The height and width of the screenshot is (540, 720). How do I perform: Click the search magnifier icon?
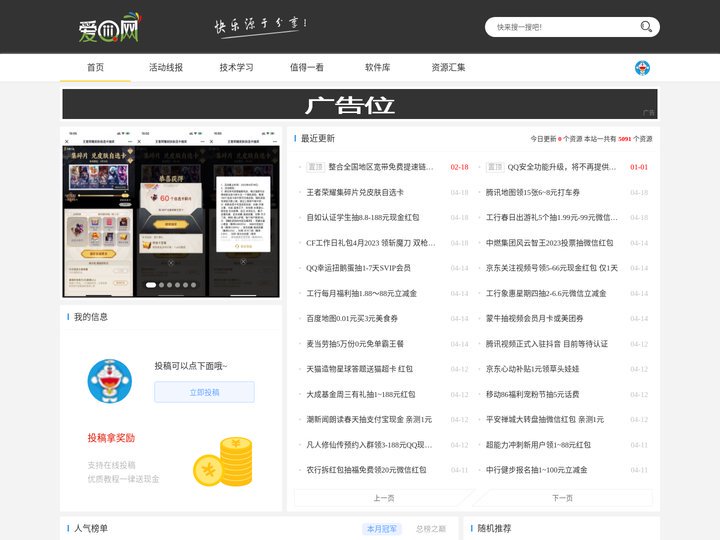click(x=646, y=27)
